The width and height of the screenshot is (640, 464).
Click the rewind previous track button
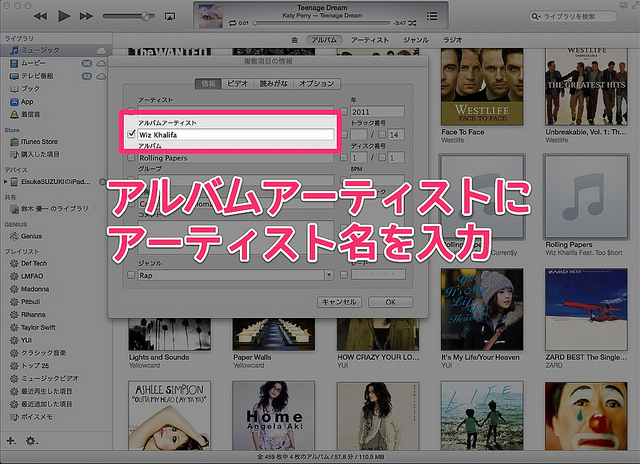click(40, 16)
